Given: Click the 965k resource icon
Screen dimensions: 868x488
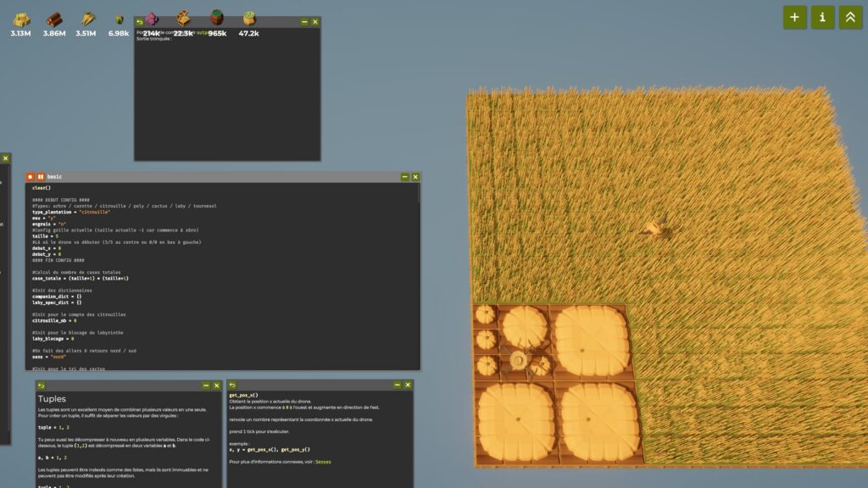Looking at the screenshot, I should (x=217, y=18).
